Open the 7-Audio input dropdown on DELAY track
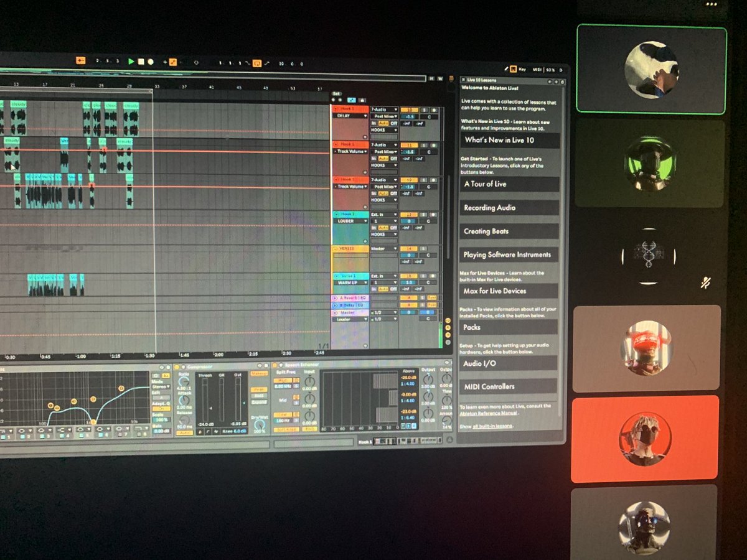Screen dimensions: 747x560 click(x=384, y=110)
